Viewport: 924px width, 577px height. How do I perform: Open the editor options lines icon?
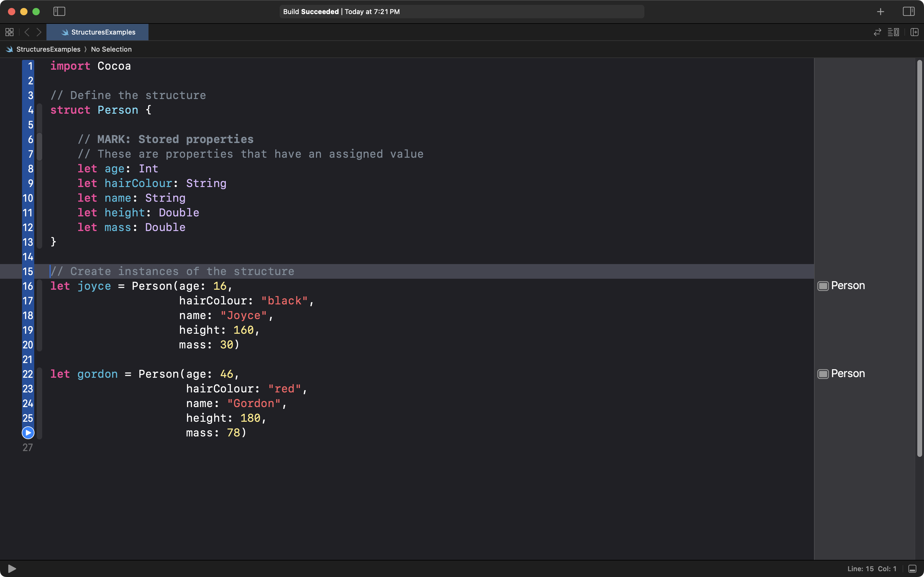click(893, 32)
